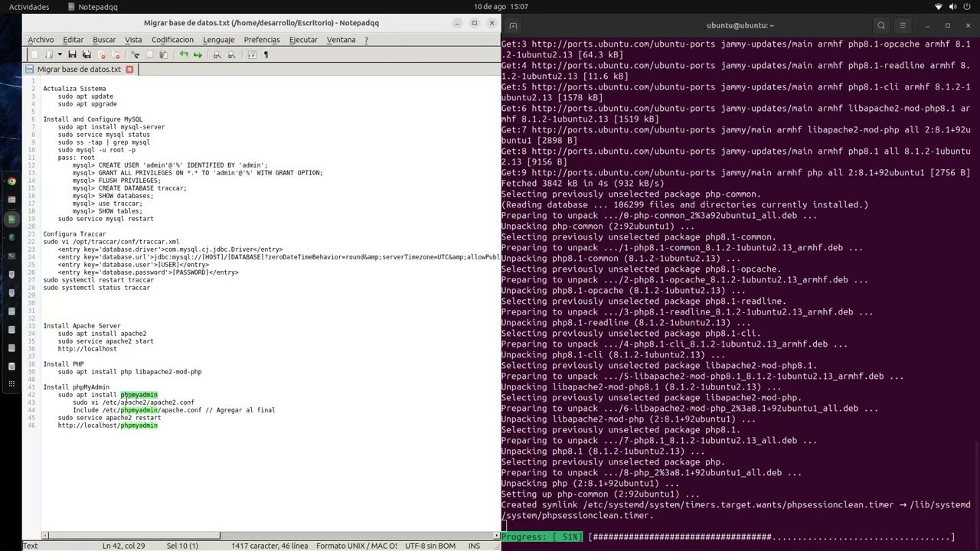Click terminal title 'ubuntu@ubuntu: ~'
Viewport: 980px width, 551px height.
pos(740,25)
